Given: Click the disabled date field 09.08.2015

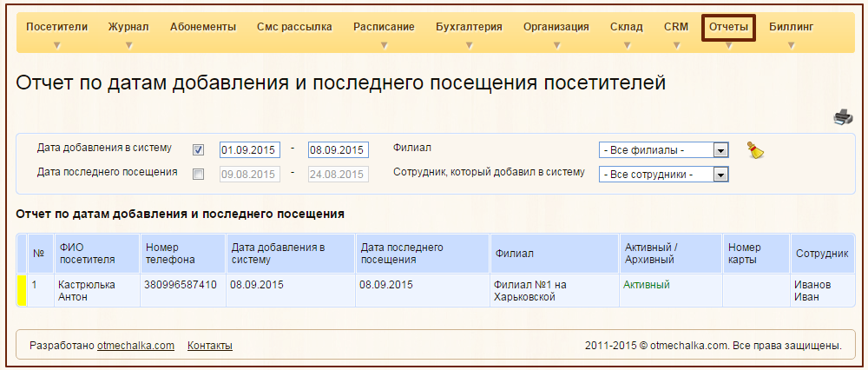Looking at the screenshot, I should (x=250, y=174).
